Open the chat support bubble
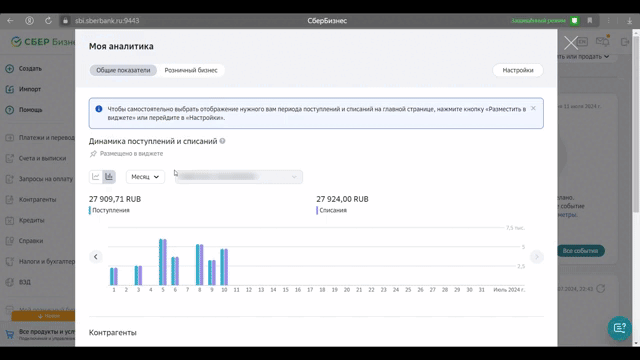 pyautogui.click(x=620, y=328)
